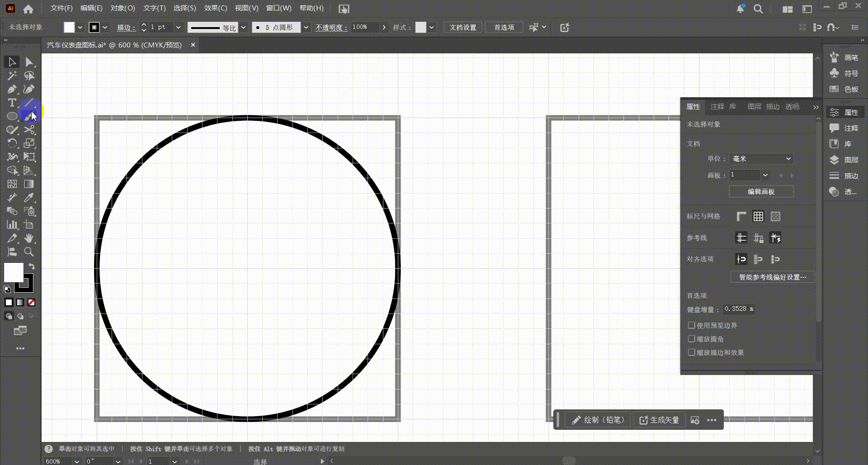Open the 对象(O) menu
Screen dimensions: 868x465
pyautogui.click(x=123, y=8)
